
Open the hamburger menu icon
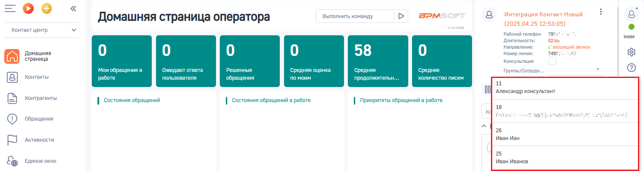(10, 8)
